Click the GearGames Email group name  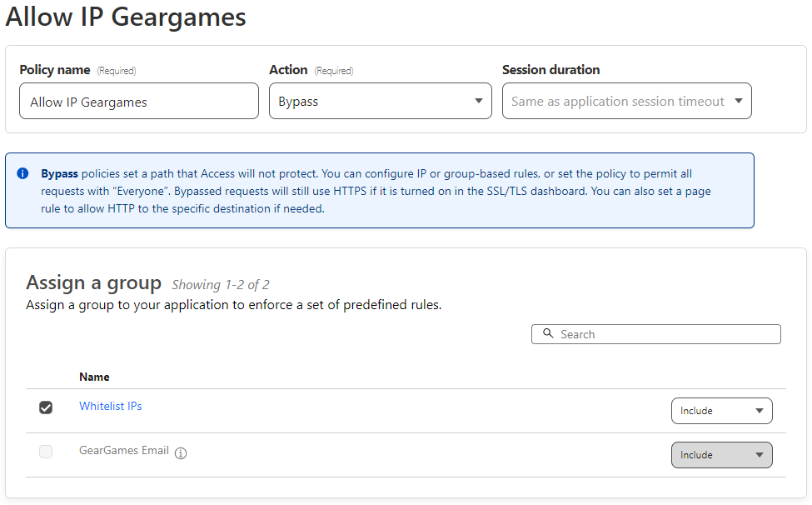click(124, 451)
